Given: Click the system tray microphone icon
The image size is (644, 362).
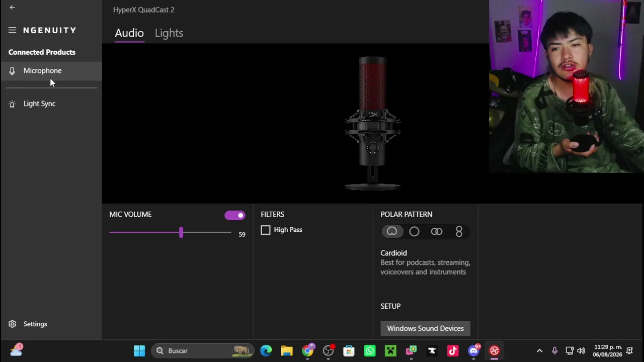Looking at the screenshot, I should click(x=554, y=351).
